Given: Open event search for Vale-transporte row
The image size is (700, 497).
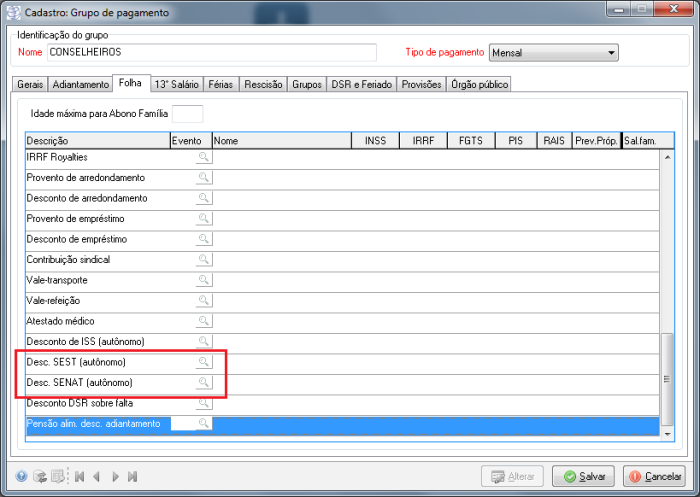Looking at the screenshot, I should click(x=203, y=280).
